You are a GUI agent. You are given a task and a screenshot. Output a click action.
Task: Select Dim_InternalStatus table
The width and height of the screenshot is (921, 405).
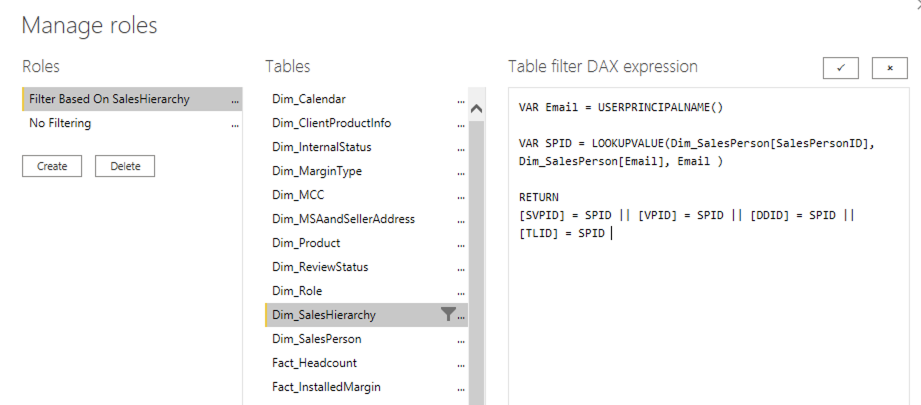click(x=367, y=147)
